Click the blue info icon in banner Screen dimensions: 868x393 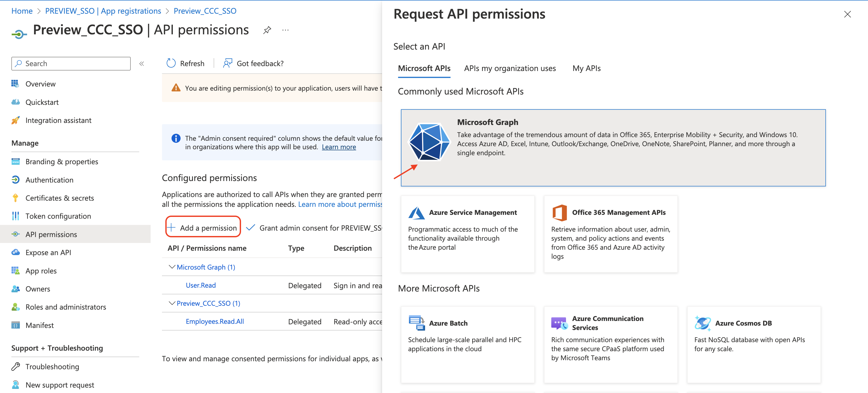pyautogui.click(x=176, y=138)
